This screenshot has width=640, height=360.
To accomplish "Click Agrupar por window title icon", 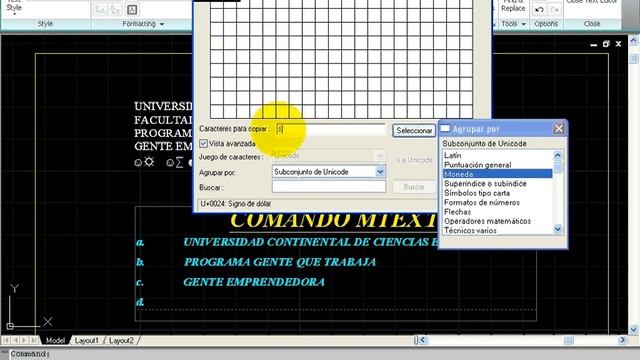I will (x=445, y=129).
